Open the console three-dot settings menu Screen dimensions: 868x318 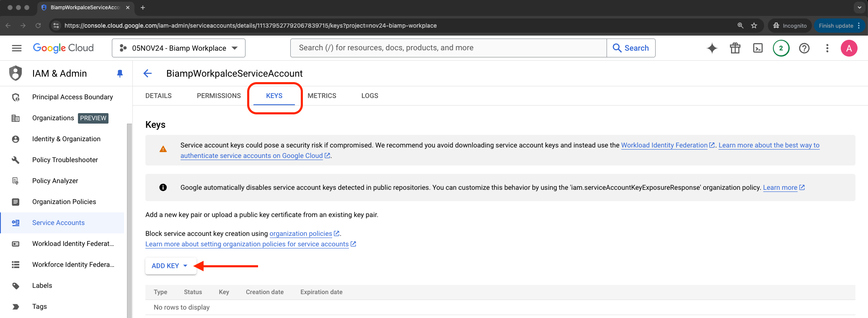[827, 48]
